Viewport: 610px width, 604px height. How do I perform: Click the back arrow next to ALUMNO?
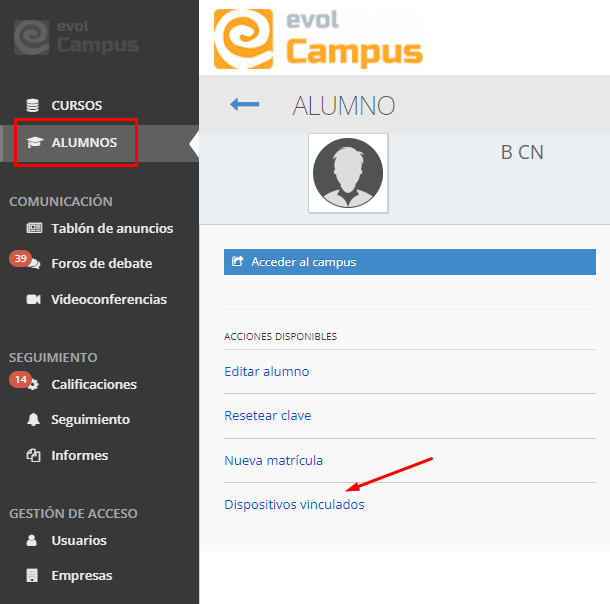pyautogui.click(x=244, y=105)
